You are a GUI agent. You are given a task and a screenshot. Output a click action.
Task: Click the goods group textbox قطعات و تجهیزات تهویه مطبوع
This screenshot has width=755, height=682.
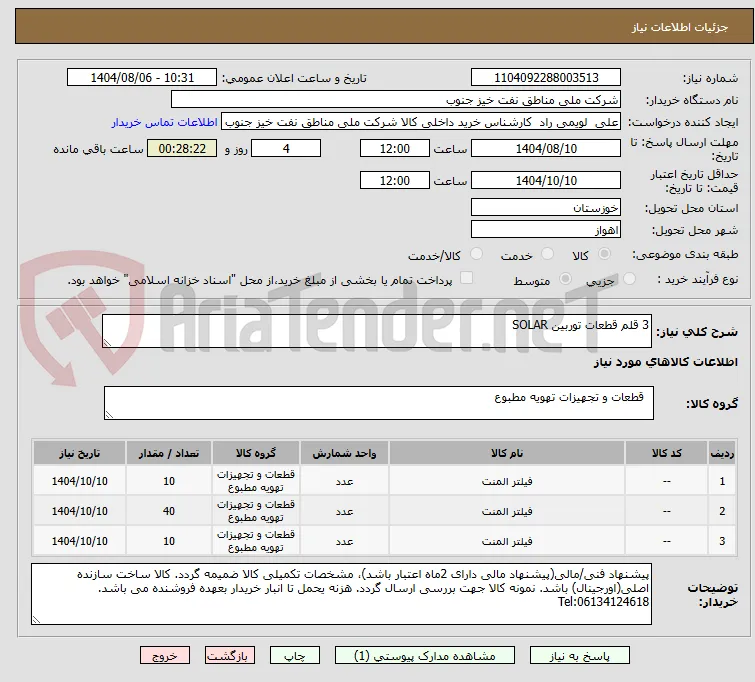click(x=379, y=403)
